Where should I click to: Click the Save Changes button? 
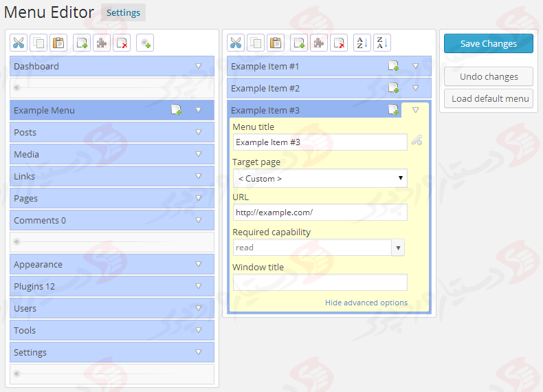(x=489, y=43)
